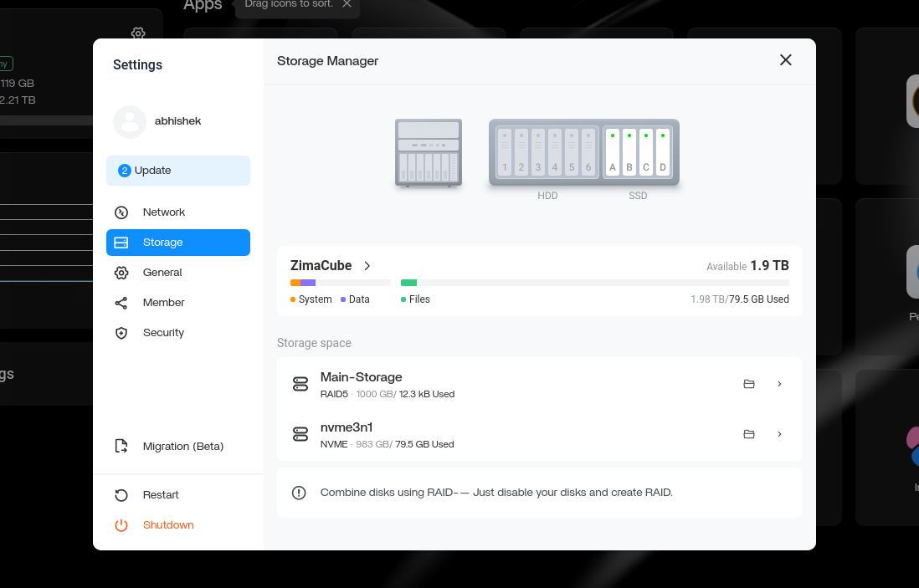The width and height of the screenshot is (919, 588).
Task: Dismiss the Drag icons to sort hint
Action: (347, 3)
